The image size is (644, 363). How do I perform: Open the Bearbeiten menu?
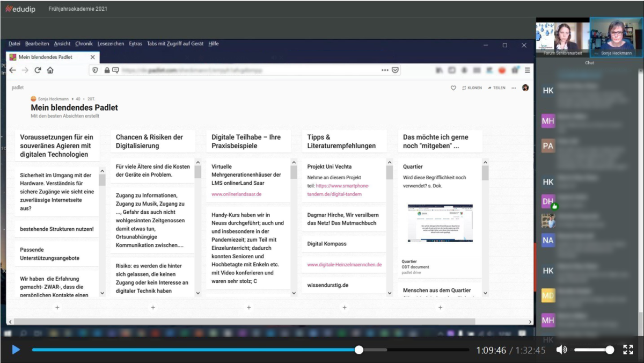pos(37,44)
